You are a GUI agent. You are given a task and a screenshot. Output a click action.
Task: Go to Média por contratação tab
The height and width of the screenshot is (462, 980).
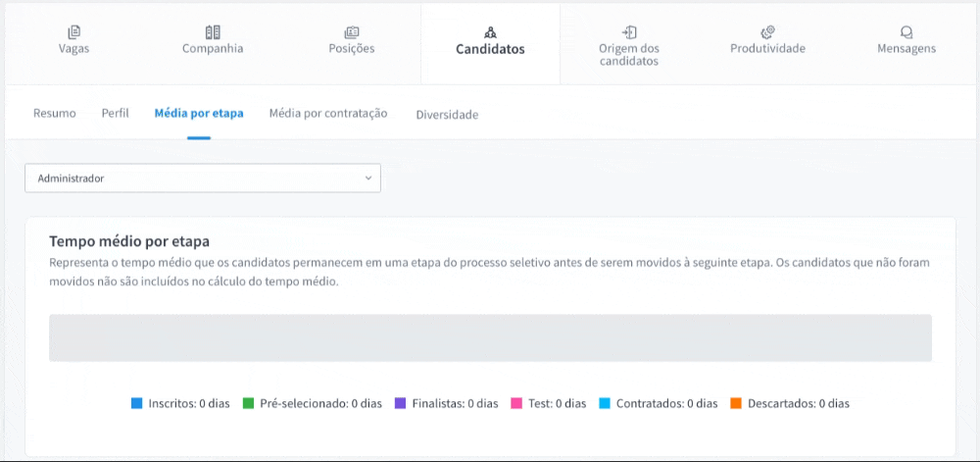click(x=328, y=114)
